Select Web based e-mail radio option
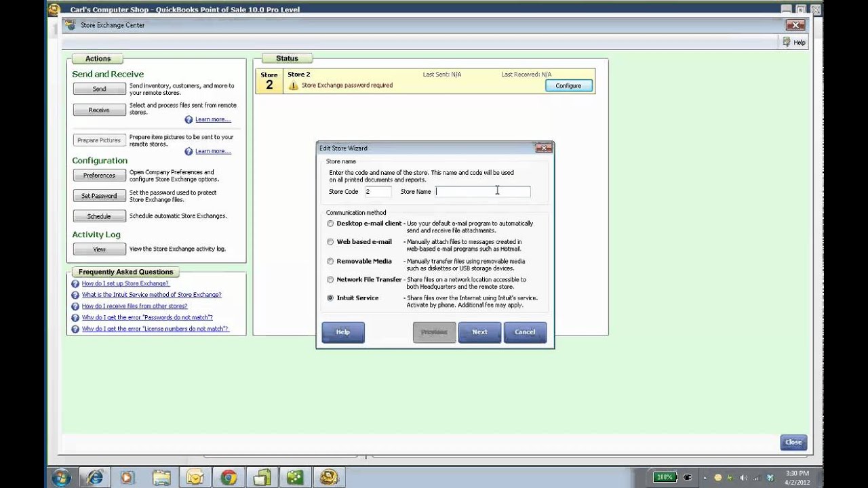The width and height of the screenshot is (868, 488). click(x=330, y=242)
